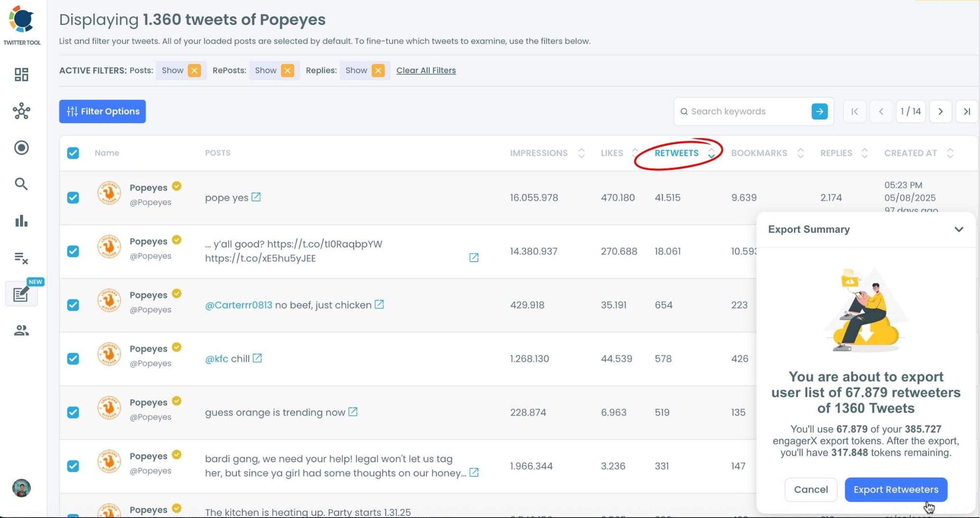
Task: Uncheck the 'y'all good?' tweet row
Action: pos(73,251)
